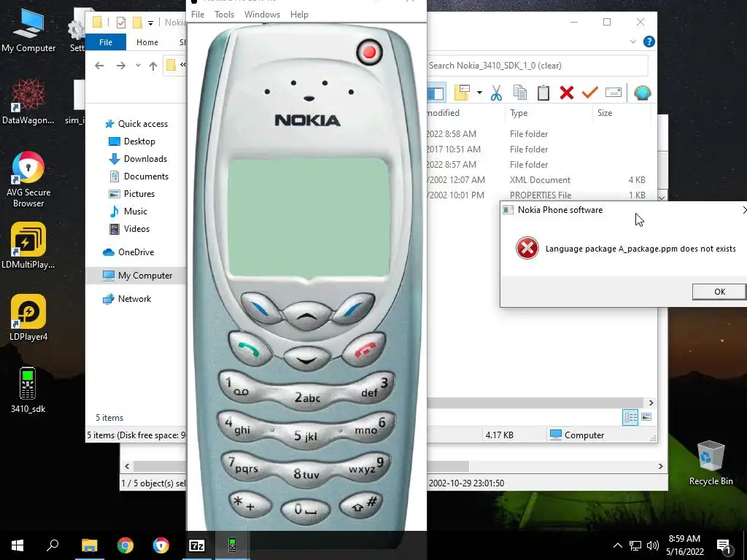Select the XML Document row in the file list

(536, 180)
